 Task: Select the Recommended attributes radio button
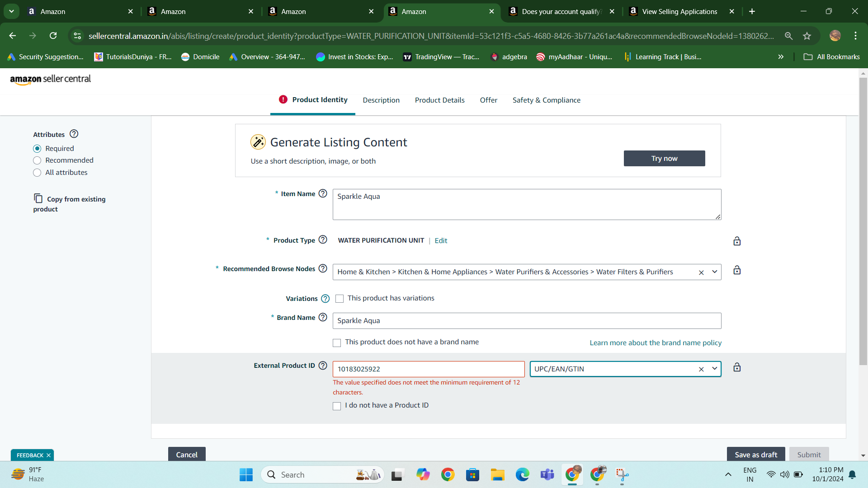tap(37, 160)
